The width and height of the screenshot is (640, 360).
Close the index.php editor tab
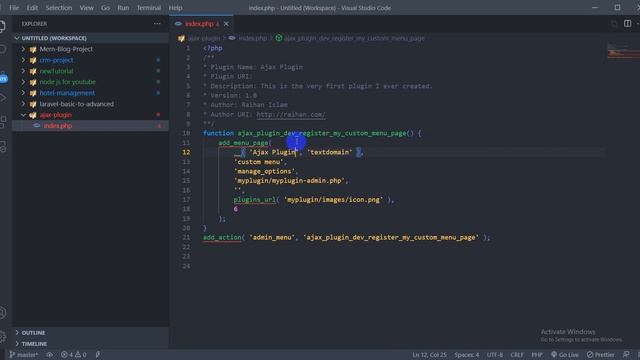pyautogui.click(x=226, y=24)
